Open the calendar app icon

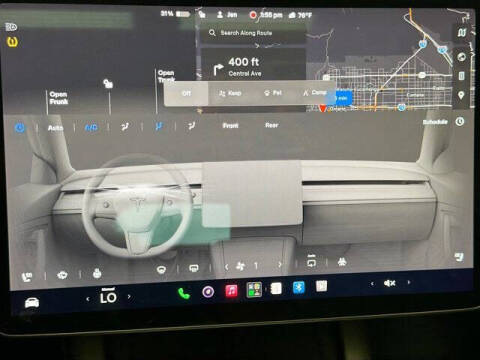pyautogui.click(x=321, y=286)
